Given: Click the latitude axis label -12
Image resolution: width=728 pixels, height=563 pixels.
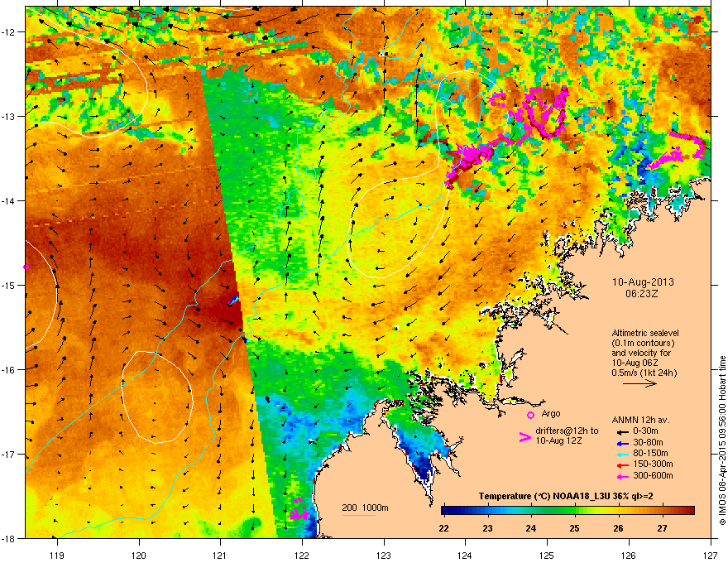Looking at the screenshot, I should pos(8,31).
